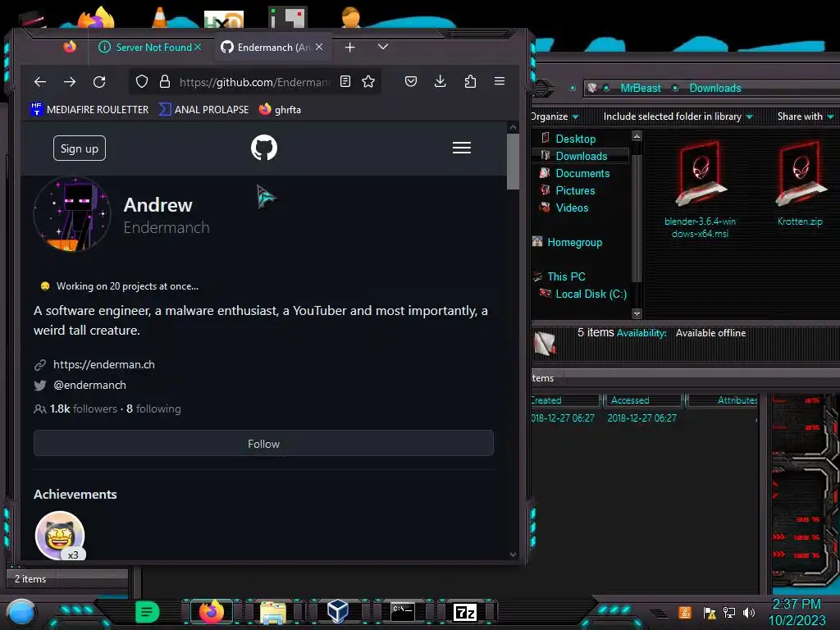
Task: Open VirtualBox from the taskbar
Action: coord(337,612)
